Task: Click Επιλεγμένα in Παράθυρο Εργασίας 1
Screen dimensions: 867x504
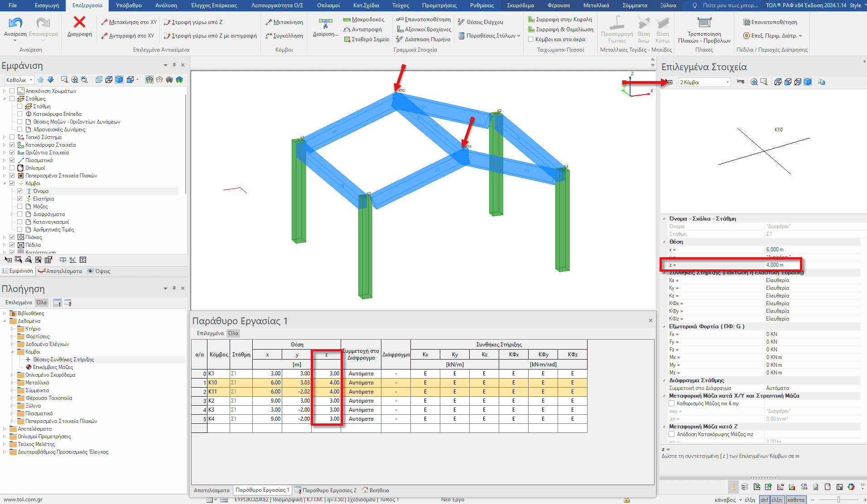Action: coord(210,333)
